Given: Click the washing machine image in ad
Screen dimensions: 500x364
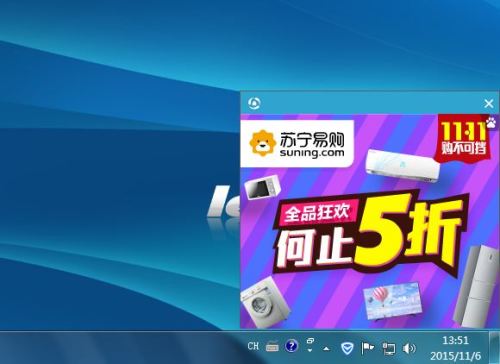Looking at the screenshot, I should point(265,303).
